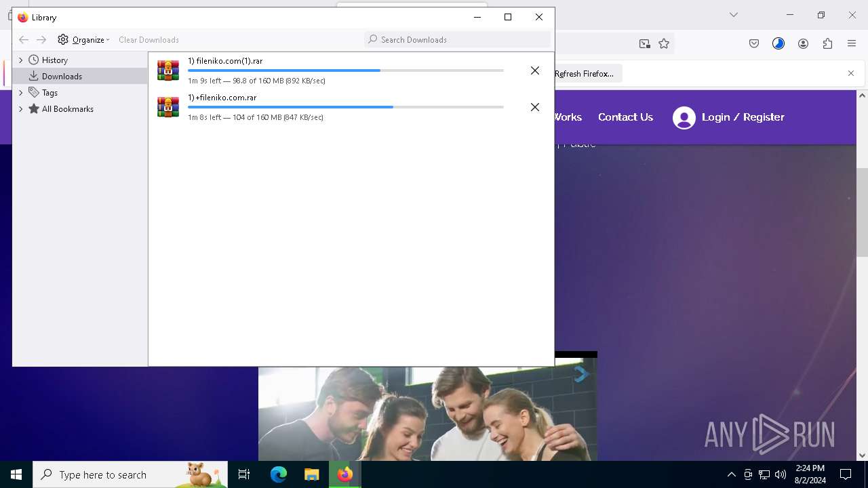Image resolution: width=868 pixels, height=488 pixels.
Task: Focus the Search Downloads field
Action: point(457,40)
